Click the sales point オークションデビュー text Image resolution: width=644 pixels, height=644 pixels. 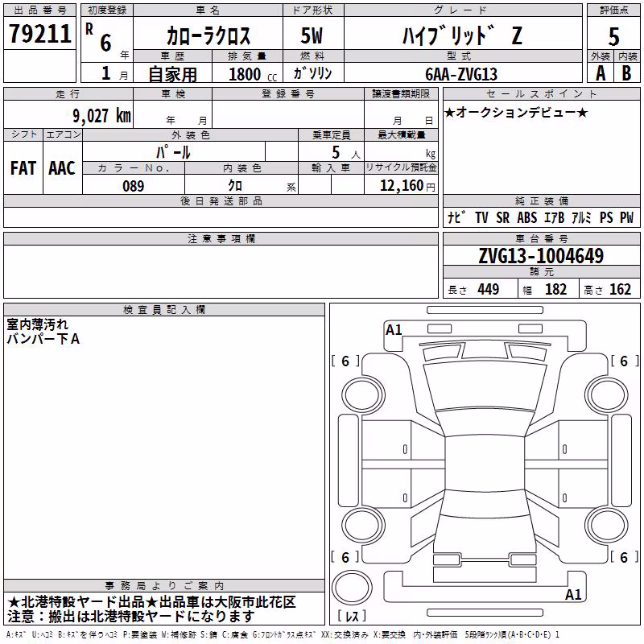click(x=516, y=113)
